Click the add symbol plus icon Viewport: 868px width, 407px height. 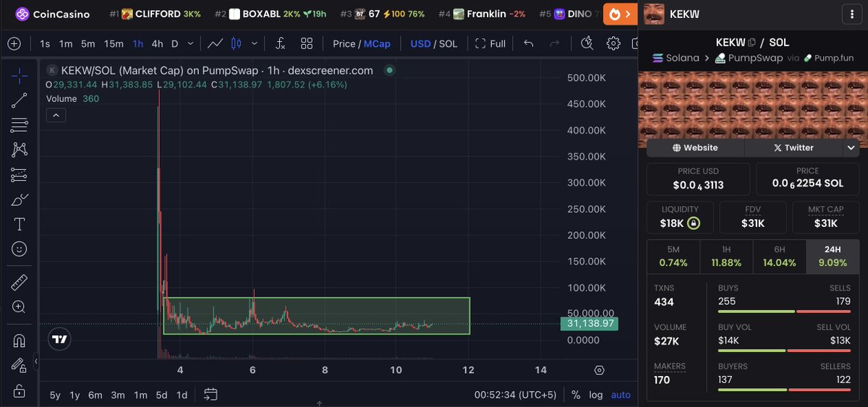(x=14, y=43)
